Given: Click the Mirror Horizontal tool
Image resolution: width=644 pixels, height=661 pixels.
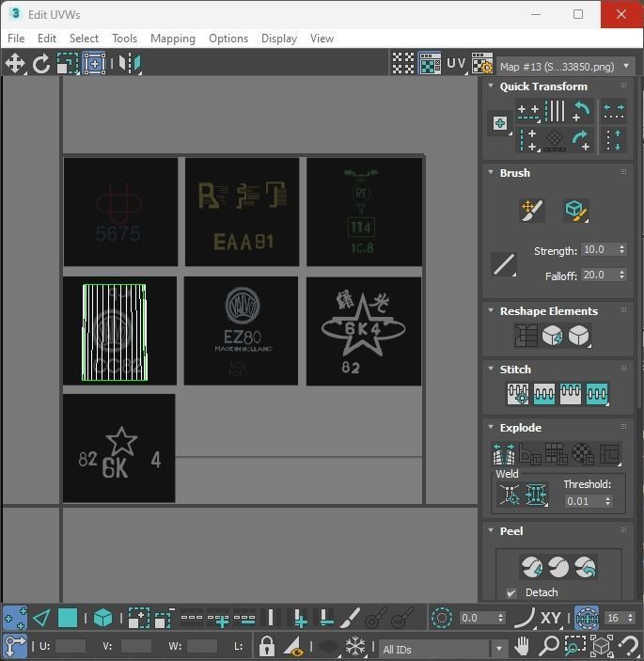Looking at the screenshot, I should 130,64.
